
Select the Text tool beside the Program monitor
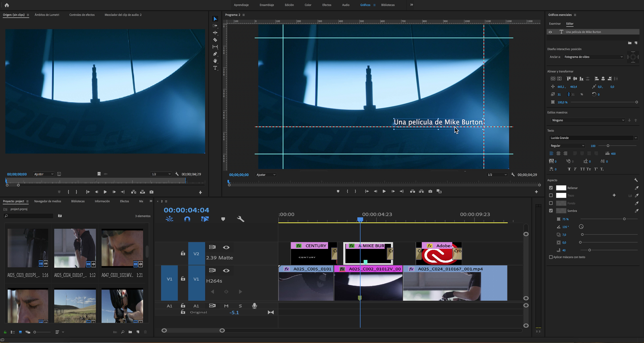(215, 68)
